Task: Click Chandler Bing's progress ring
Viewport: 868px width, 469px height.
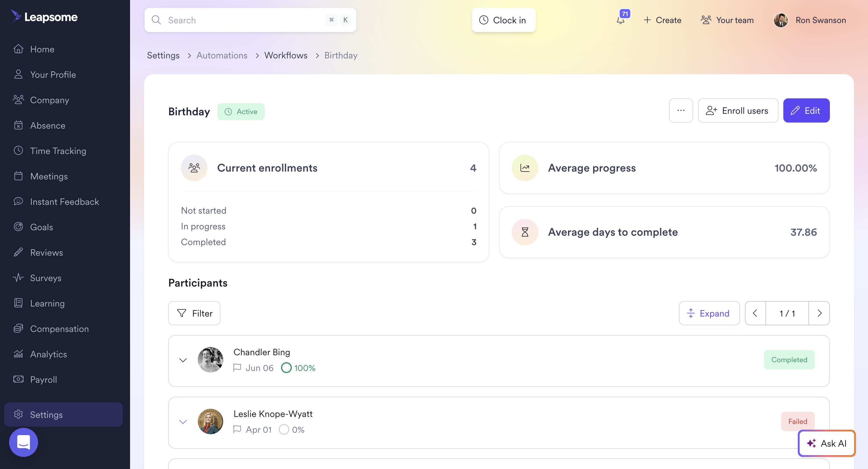Action: click(x=286, y=368)
